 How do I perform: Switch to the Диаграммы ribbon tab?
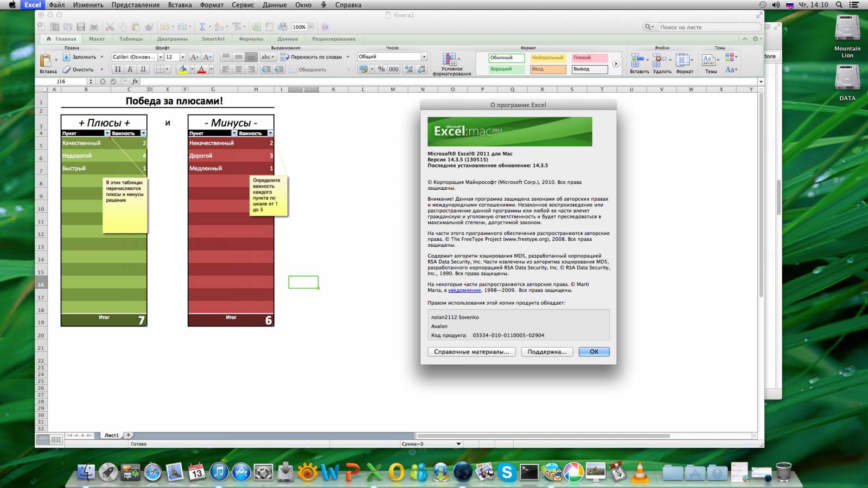[x=173, y=38]
